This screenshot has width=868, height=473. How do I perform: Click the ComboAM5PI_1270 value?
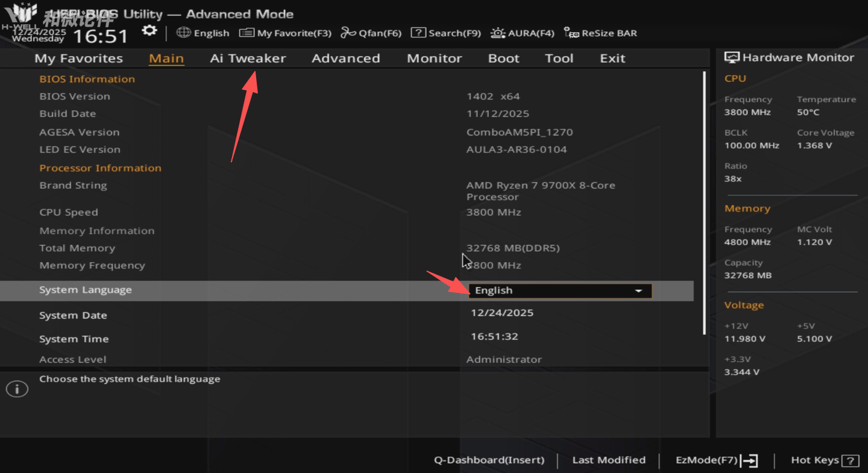520,132
